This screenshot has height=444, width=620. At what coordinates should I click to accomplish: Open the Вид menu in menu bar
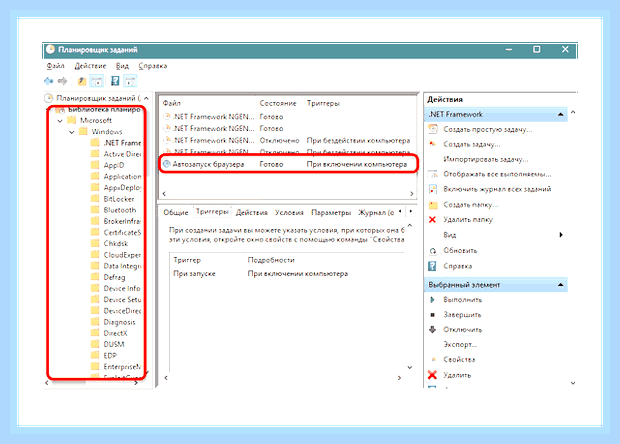(122, 66)
